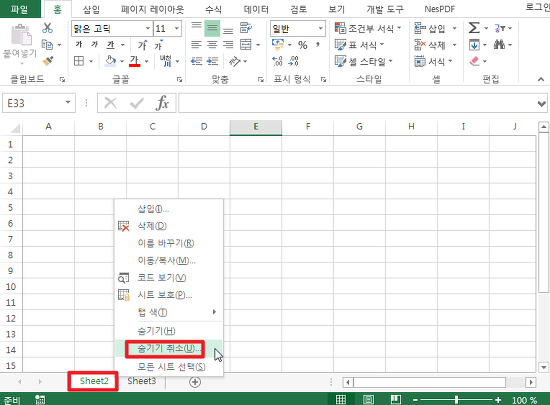
Task: Click the insert function fx icon
Action: click(x=162, y=103)
